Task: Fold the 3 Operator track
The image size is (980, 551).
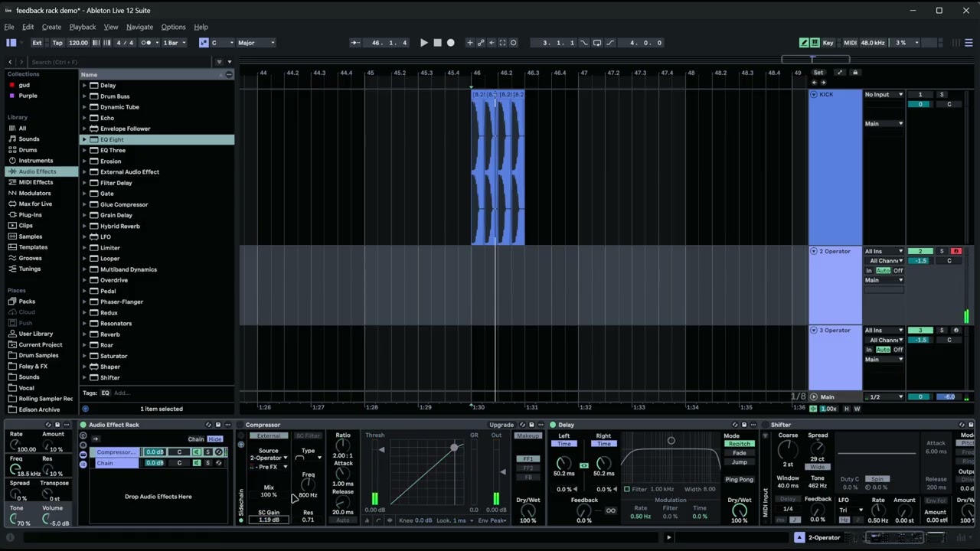Action: click(x=814, y=331)
